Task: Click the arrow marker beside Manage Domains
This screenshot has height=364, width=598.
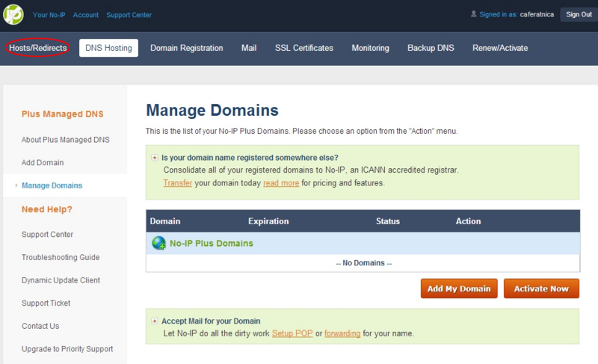Action: 16,185
